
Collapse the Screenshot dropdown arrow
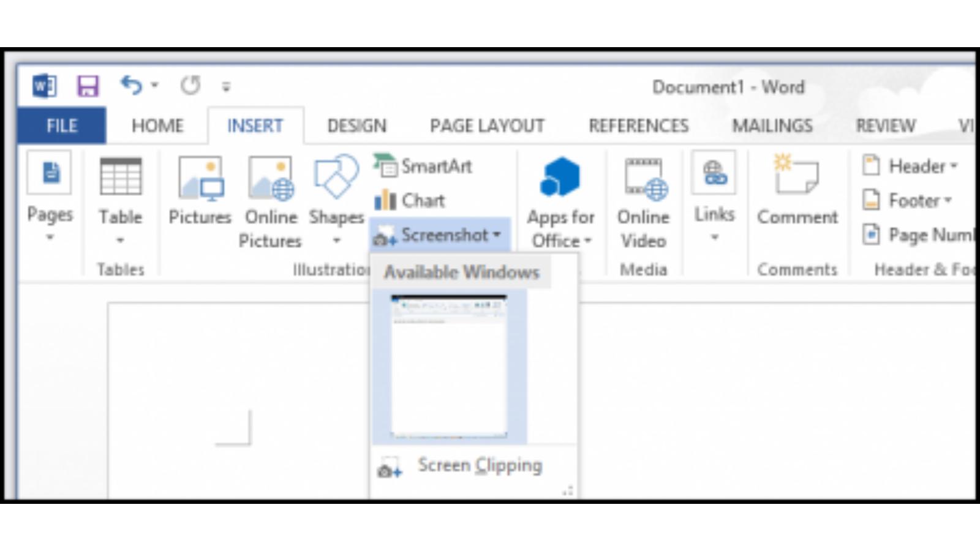497,234
